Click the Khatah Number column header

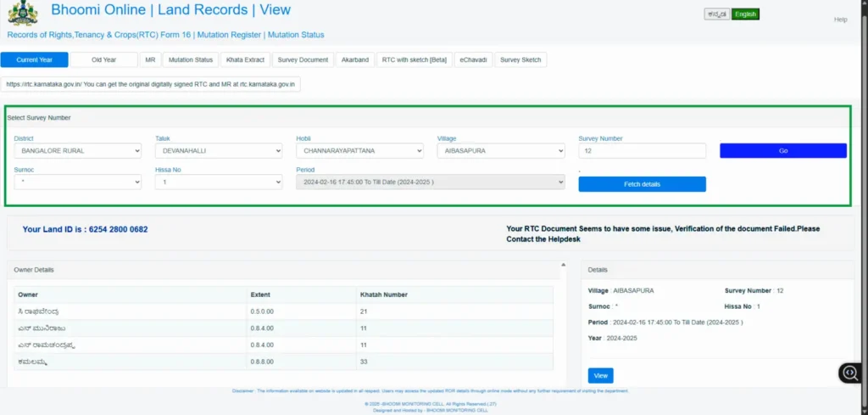click(384, 294)
